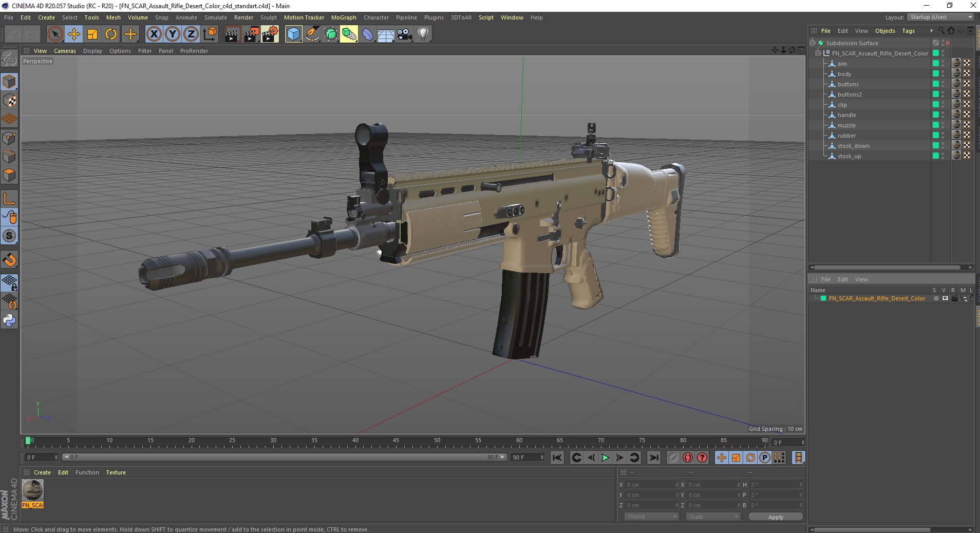Click Apply in coordinates panel
The width and height of the screenshot is (980, 533).
point(776,517)
